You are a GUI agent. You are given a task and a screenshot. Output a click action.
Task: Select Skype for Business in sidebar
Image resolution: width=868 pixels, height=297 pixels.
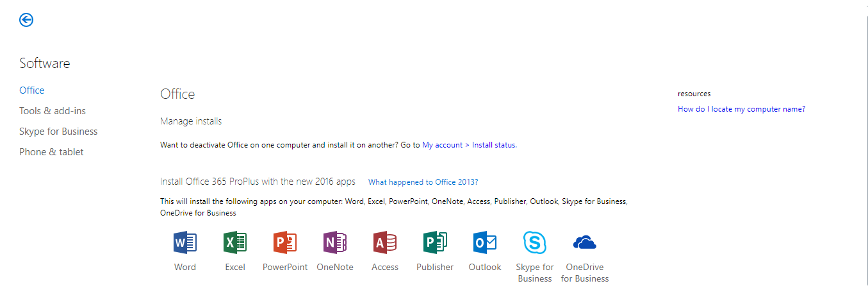58,132
